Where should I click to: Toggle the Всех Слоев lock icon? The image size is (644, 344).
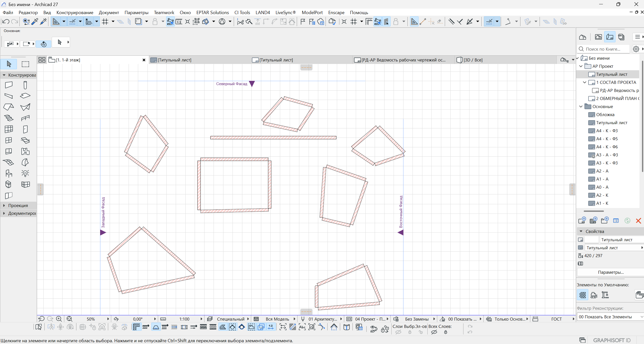point(446,332)
